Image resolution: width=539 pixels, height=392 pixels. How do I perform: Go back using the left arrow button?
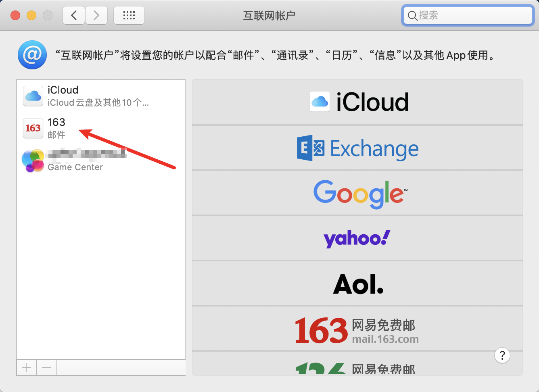[x=73, y=15]
